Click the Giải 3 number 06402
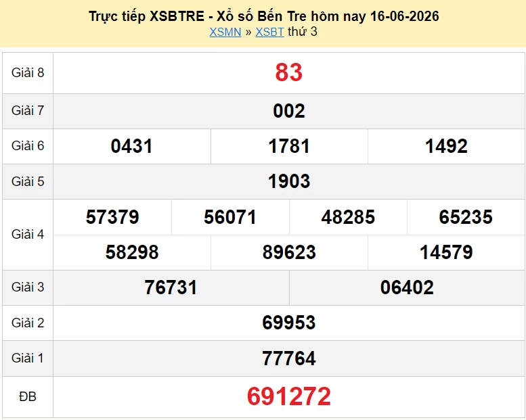Screen dimensions: 526x420 407,287
